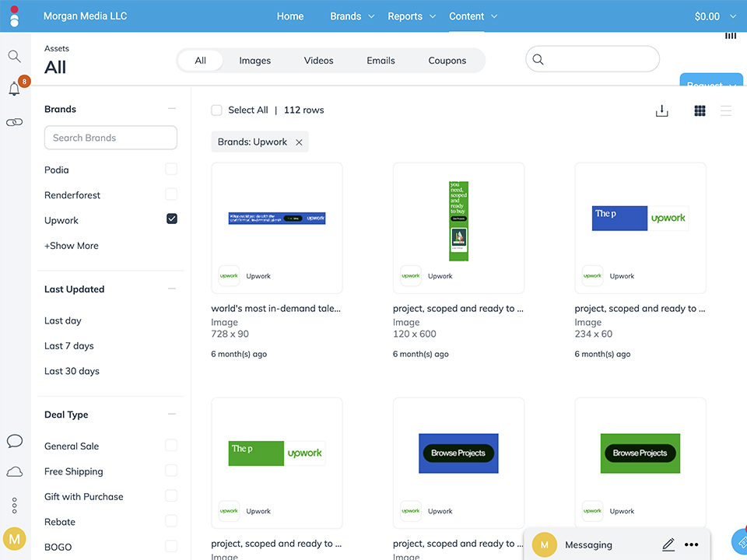Show more brands with +Show More
The width and height of the screenshot is (747, 560).
coord(72,246)
